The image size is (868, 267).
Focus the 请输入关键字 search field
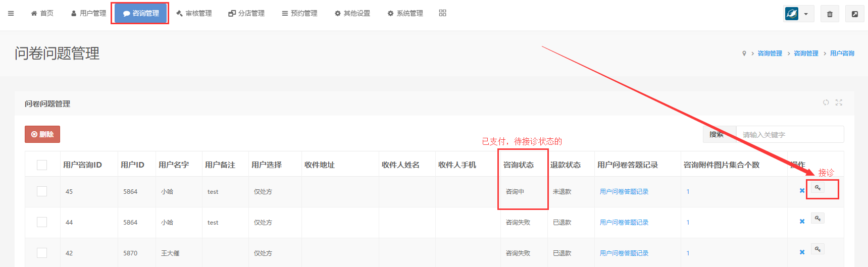(x=790, y=134)
